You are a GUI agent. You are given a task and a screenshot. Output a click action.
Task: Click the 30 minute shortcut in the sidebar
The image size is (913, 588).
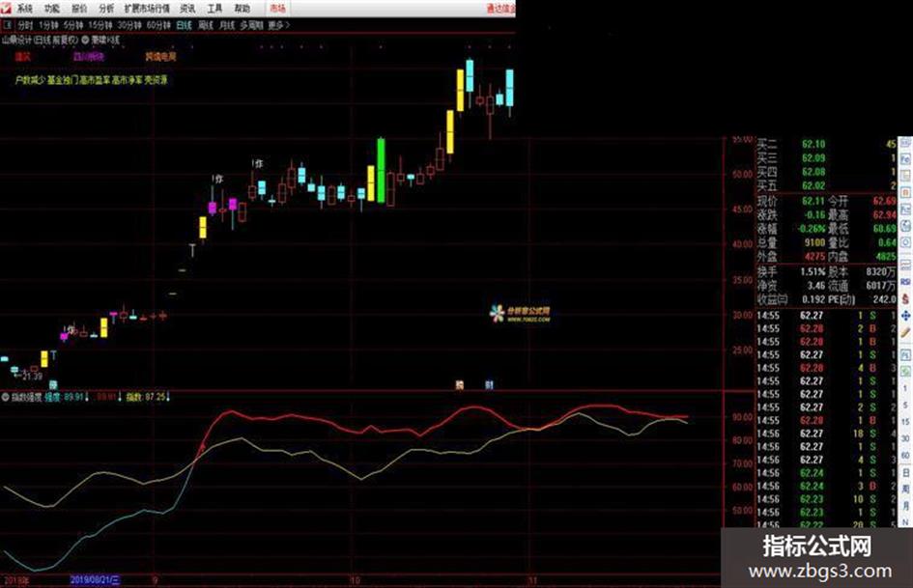(x=905, y=438)
